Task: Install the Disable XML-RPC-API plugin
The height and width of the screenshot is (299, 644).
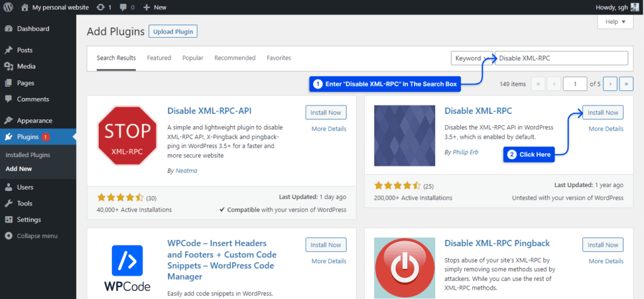Action: pos(326,112)
